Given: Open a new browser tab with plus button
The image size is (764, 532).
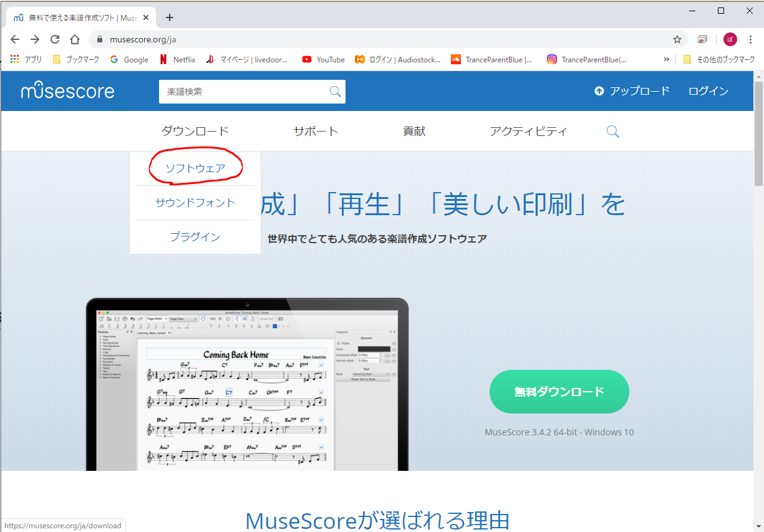Looking at the screenshot, I should (170, 17).
